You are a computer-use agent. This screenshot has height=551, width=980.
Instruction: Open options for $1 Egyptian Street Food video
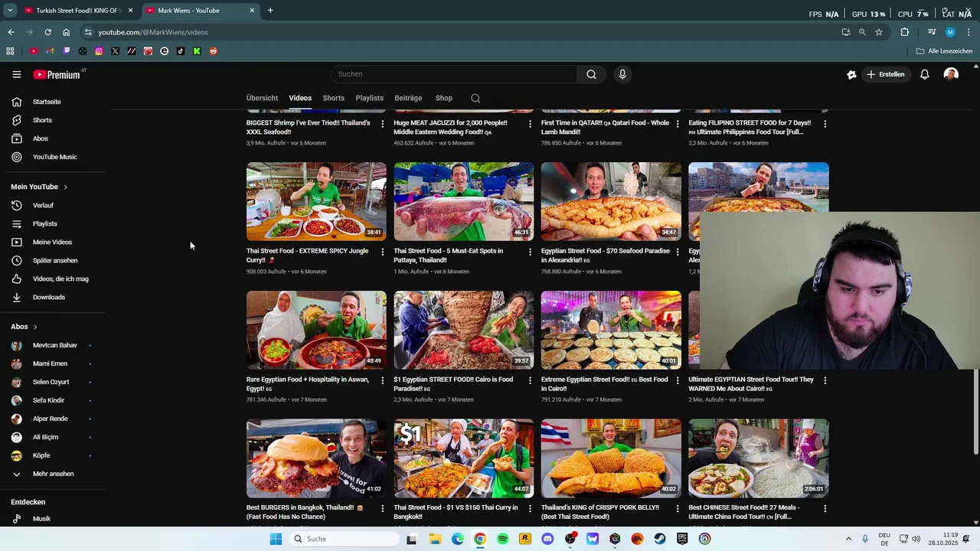coord(530,380)
